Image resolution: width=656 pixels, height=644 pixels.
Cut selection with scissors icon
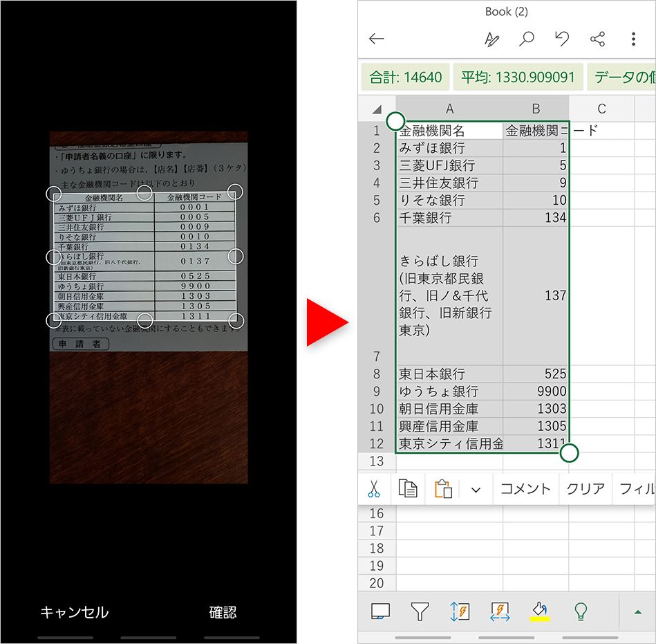point(373,488)
